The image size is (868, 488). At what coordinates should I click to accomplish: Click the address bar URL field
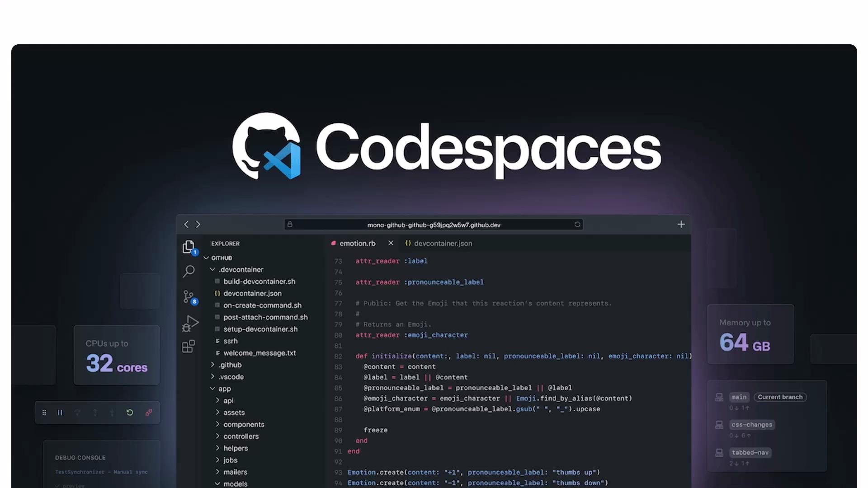[x=434, y=225]
